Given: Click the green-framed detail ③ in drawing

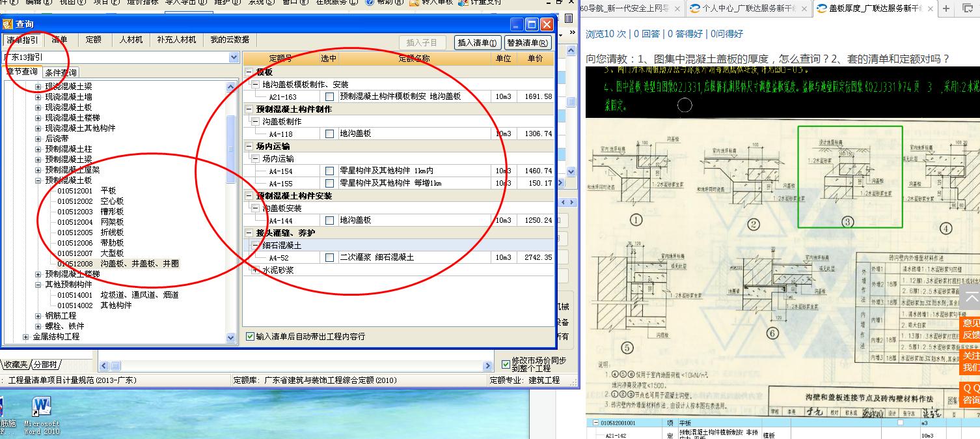Looking at the screenshot, I should pyautogui.click(x=850, y=177).
